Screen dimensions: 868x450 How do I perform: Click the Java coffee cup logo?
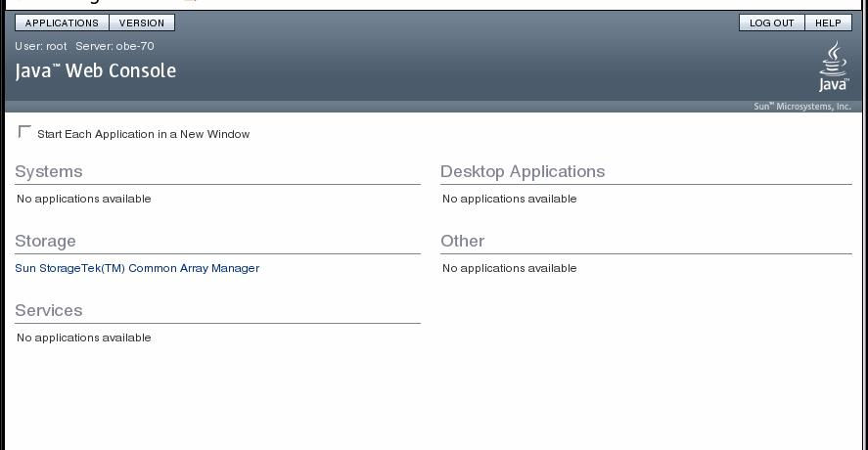point(834,67)
